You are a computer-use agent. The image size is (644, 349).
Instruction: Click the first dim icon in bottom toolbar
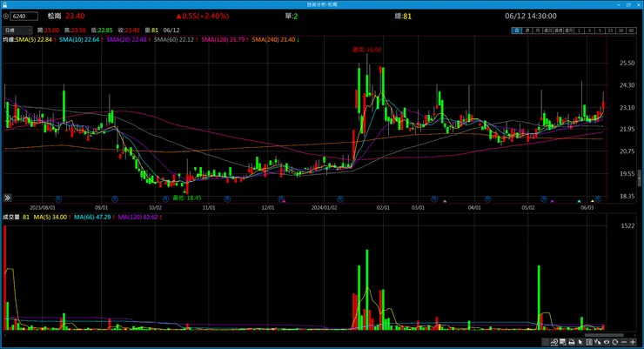[x=545, y=342]
